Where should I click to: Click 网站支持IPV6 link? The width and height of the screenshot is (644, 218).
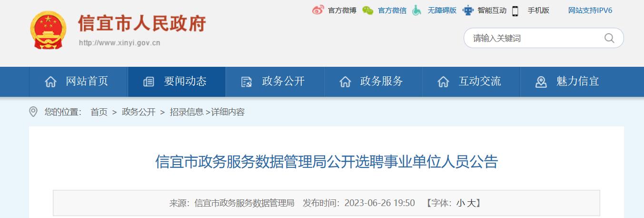coord(590,10)
